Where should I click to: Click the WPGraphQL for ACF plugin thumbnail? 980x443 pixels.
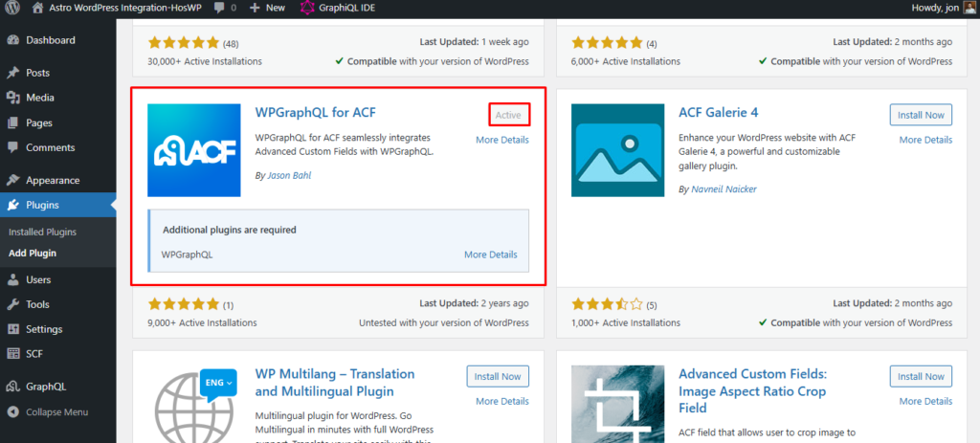click(x=195, y=150)
